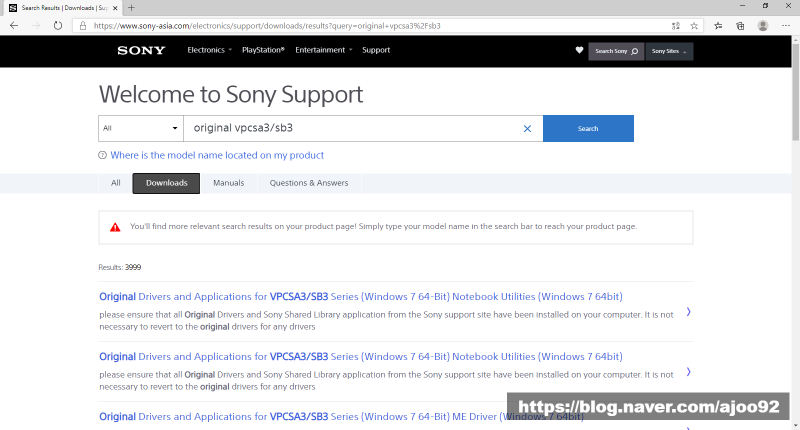Open the All category dropdown beside search
The width and height of the screenshot is (800, 430).
[x=141, y=128]
